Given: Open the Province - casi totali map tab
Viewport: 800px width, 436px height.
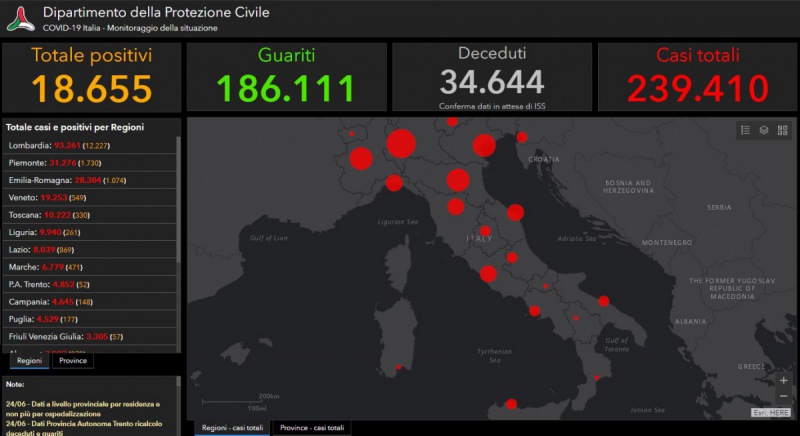Looking at the screenshot, I should 312,428.
